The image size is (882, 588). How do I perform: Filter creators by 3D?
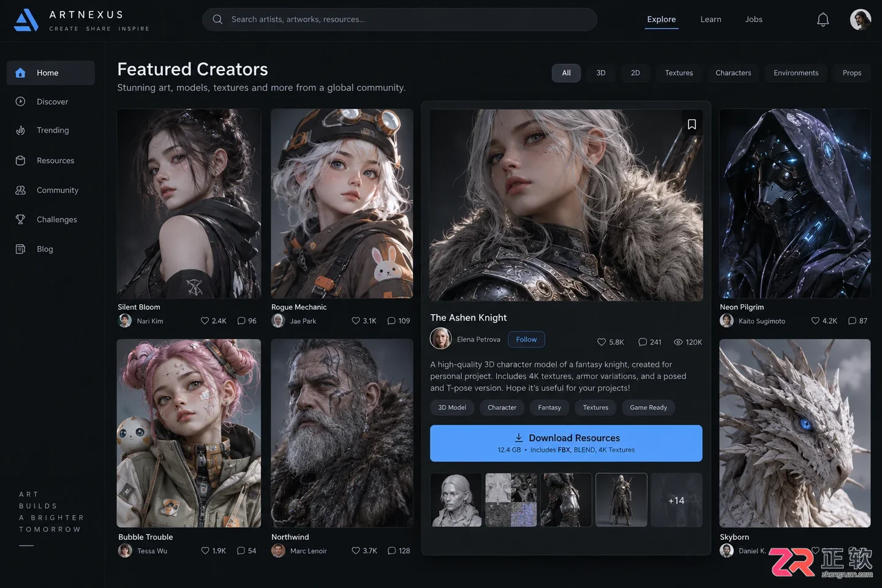click(x=601, y=73)
